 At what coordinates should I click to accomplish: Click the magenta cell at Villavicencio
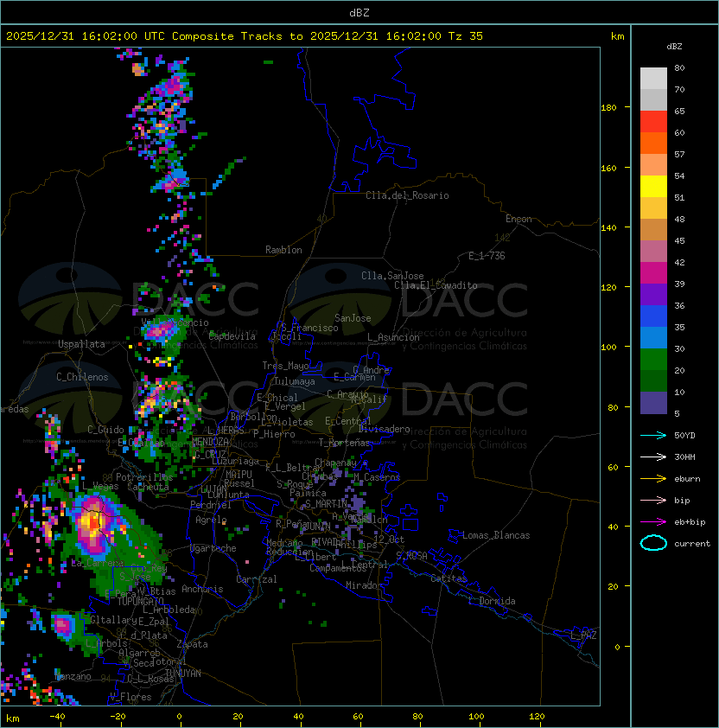click(160, 330)
